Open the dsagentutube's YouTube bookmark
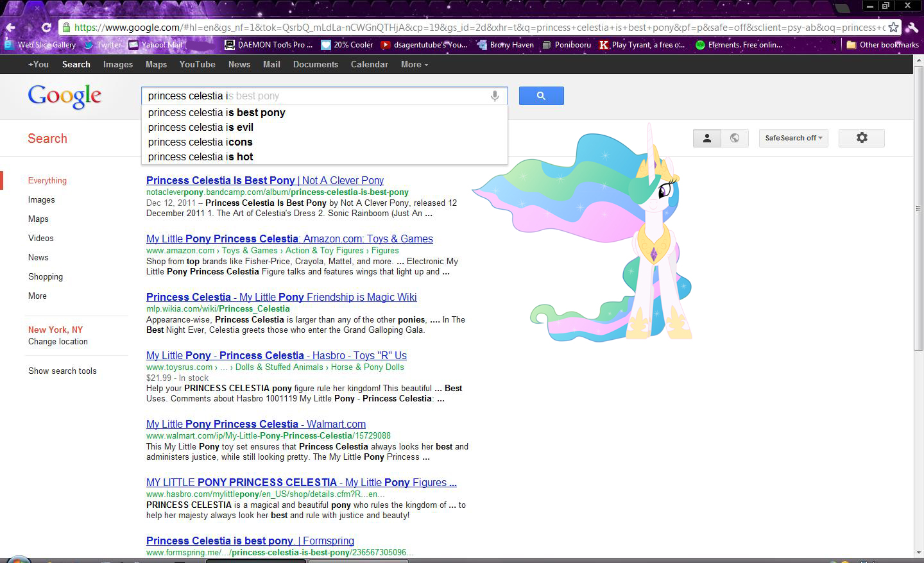 coord(424,45)
